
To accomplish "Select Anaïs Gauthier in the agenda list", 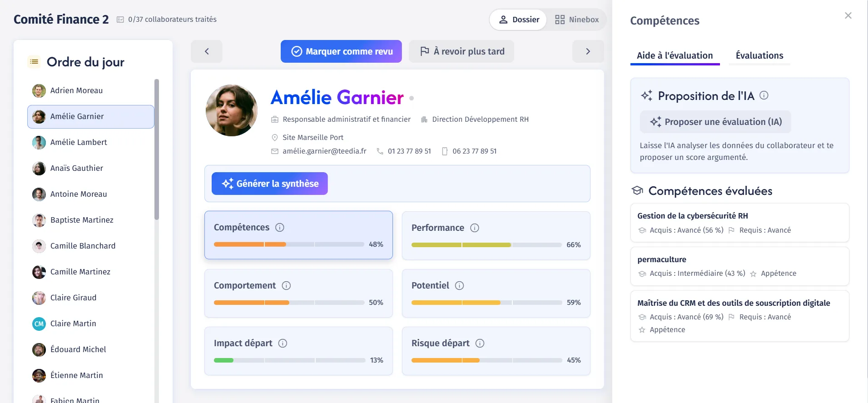I will [91, 169].
